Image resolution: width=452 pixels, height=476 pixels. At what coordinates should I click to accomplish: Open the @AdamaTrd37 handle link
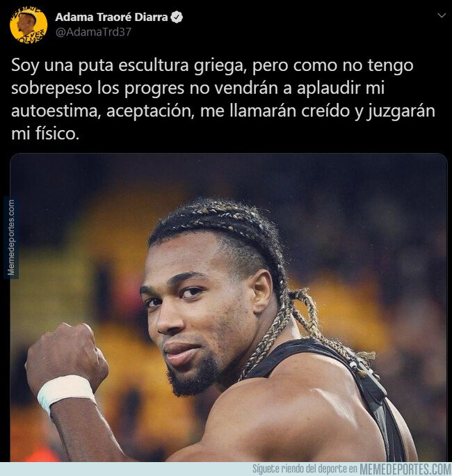coord(93,32)
